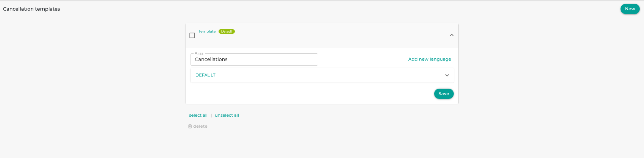Image resolution: width=644 pixels, height=158 pixels.
Task: Tick the Template checkbox
Action: click(192, 36)
